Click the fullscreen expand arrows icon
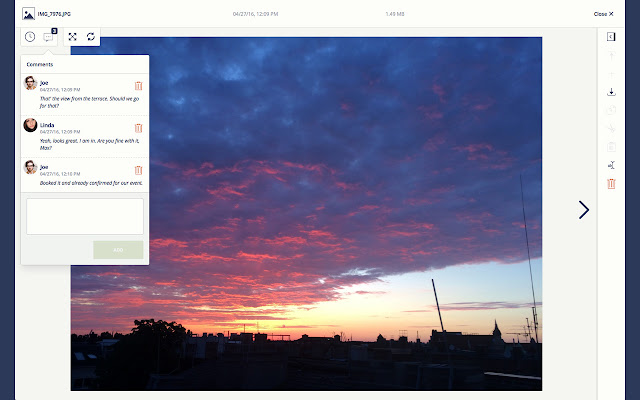 72,37
